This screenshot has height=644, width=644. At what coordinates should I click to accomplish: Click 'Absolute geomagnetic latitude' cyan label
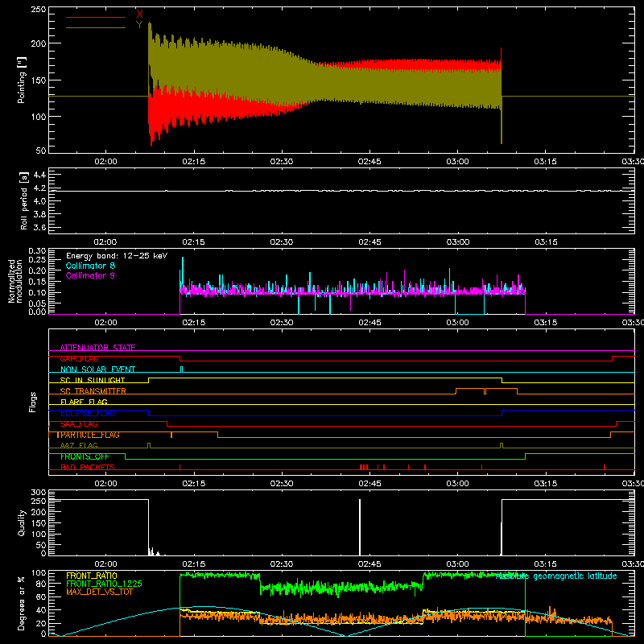tap(556, 576)
